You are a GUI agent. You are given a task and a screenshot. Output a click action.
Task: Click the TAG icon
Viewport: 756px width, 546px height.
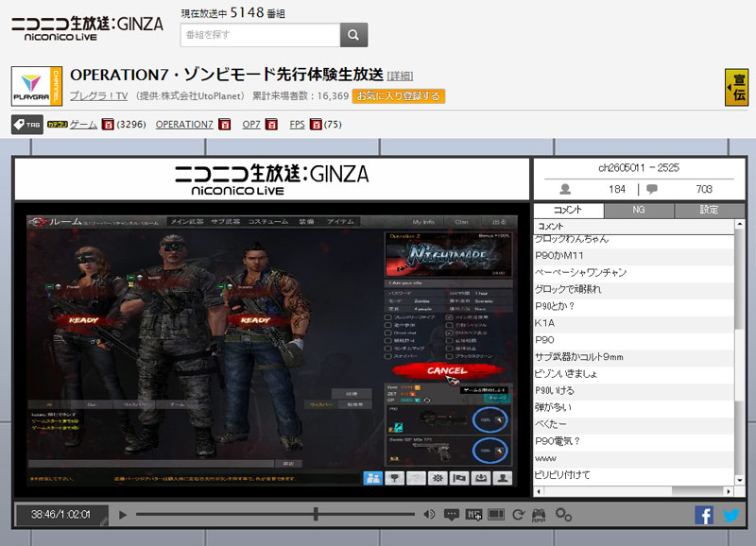[x=27, y=125]
